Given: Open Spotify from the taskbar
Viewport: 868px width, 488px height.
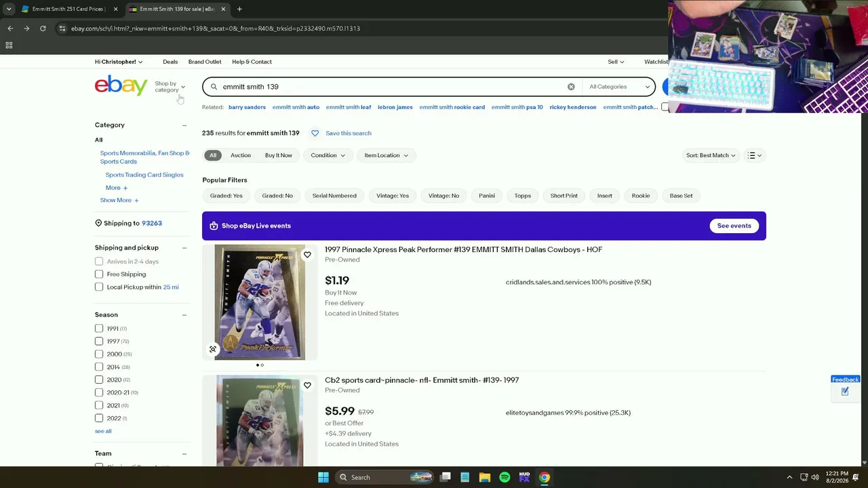Looking at the screenshot, I should (505, 477).
